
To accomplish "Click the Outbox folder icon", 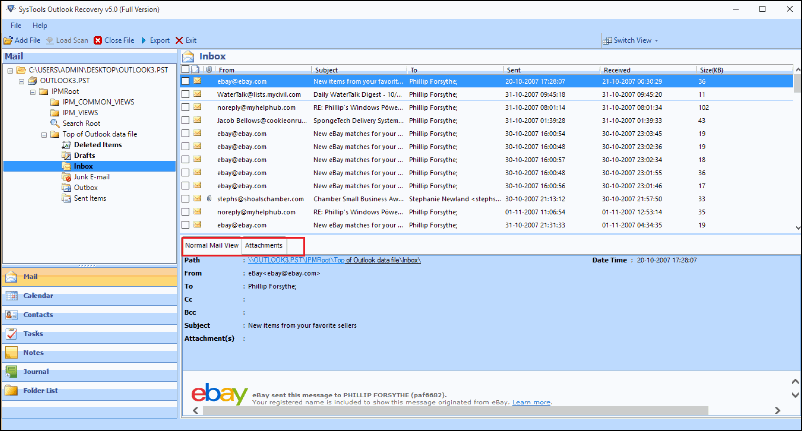I will (x=66, y=188).
